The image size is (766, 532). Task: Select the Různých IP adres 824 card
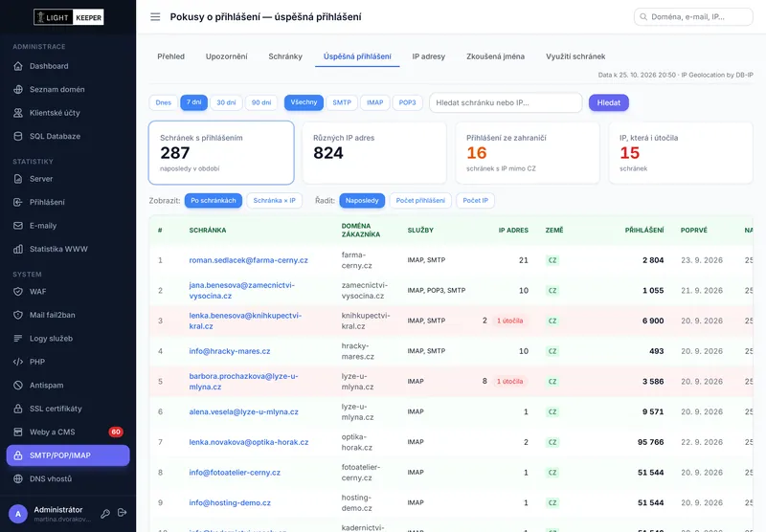point(374,153)
